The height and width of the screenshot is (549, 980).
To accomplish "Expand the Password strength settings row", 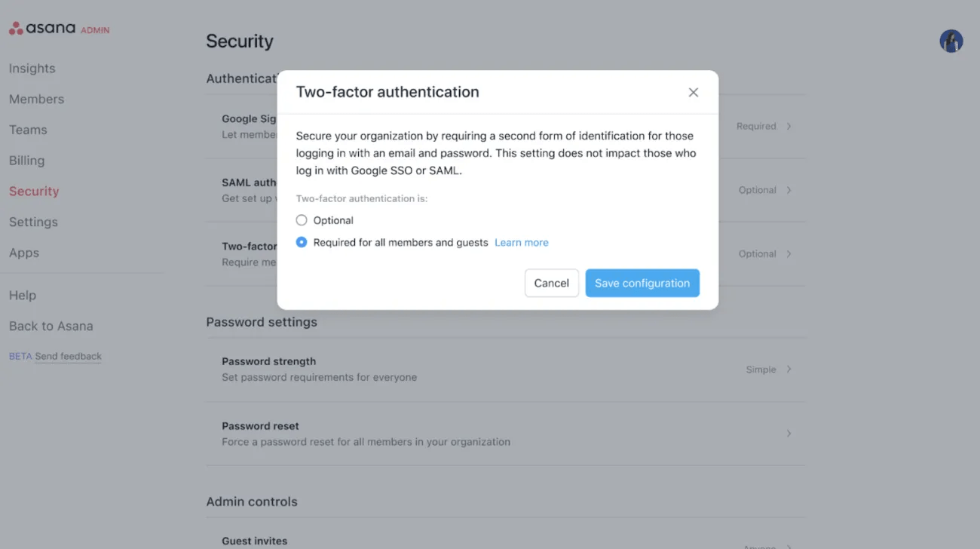I will [505, 369].
